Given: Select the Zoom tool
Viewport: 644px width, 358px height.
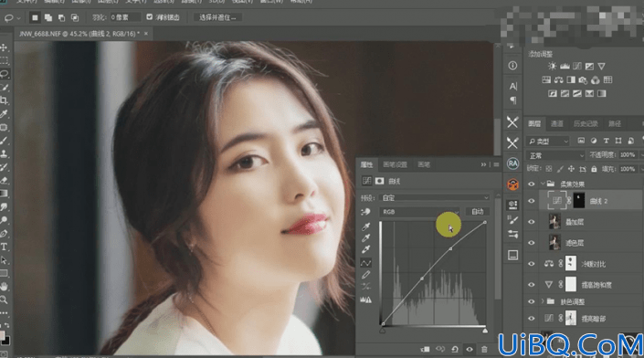Looking at the screenshot, I should [4, 300].
